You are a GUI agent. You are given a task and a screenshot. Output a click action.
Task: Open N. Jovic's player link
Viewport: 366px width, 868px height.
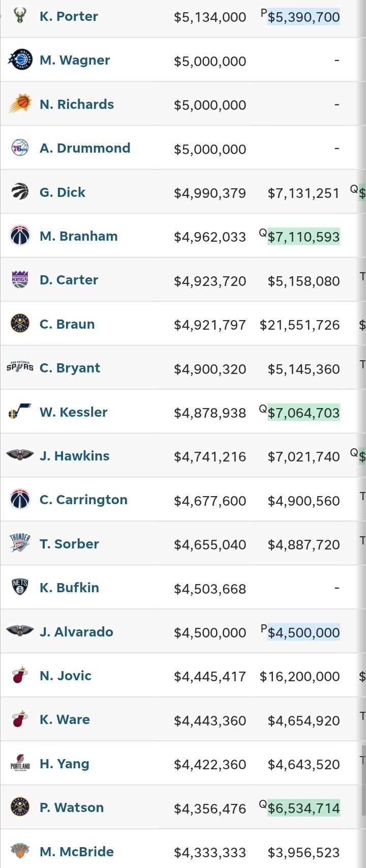tap(66, 676)
